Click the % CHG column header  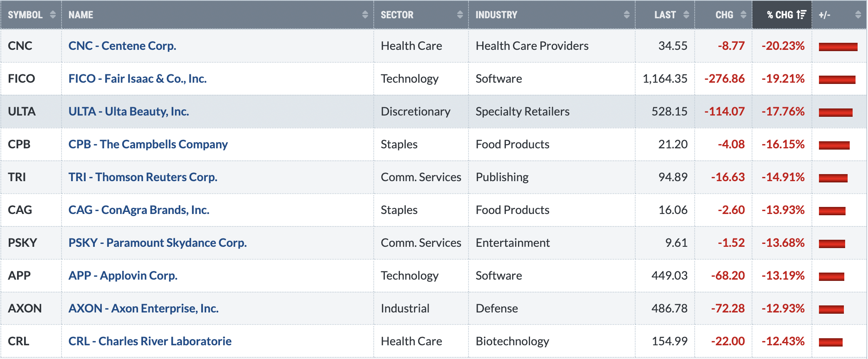coord(782,15)
